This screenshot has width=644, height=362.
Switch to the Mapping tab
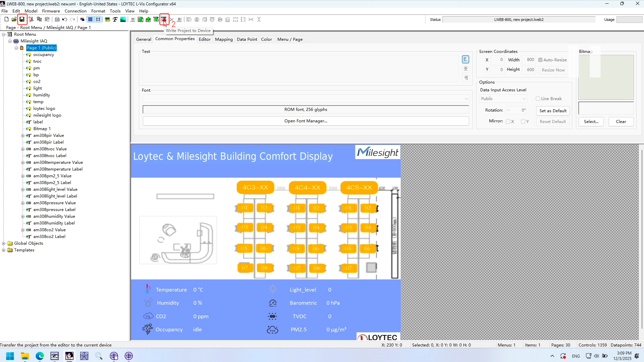click(224, 39)
